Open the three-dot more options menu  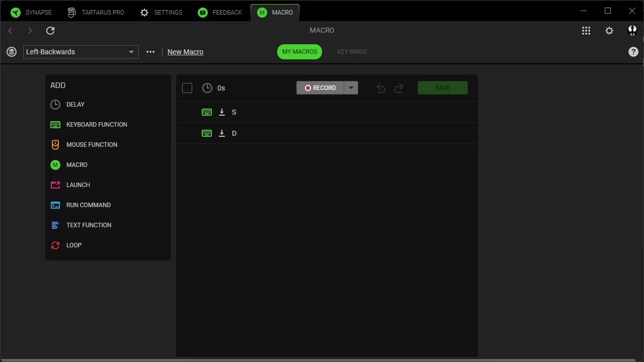pos(150,52)
